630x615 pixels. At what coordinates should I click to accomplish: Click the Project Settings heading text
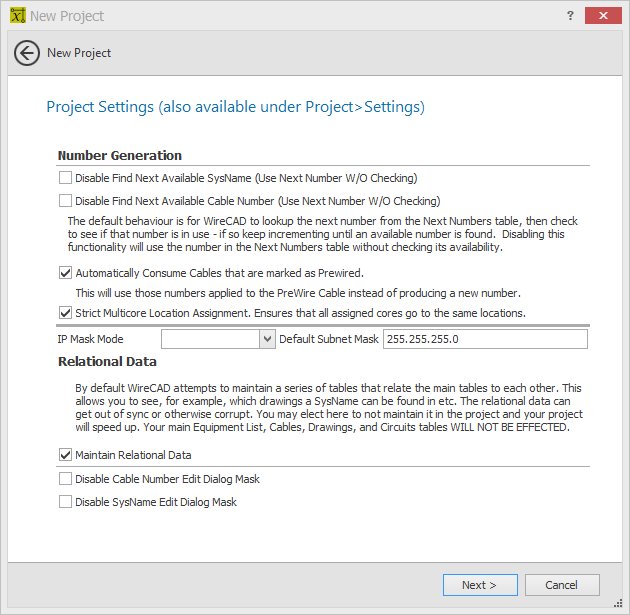(x=235, y=107)
